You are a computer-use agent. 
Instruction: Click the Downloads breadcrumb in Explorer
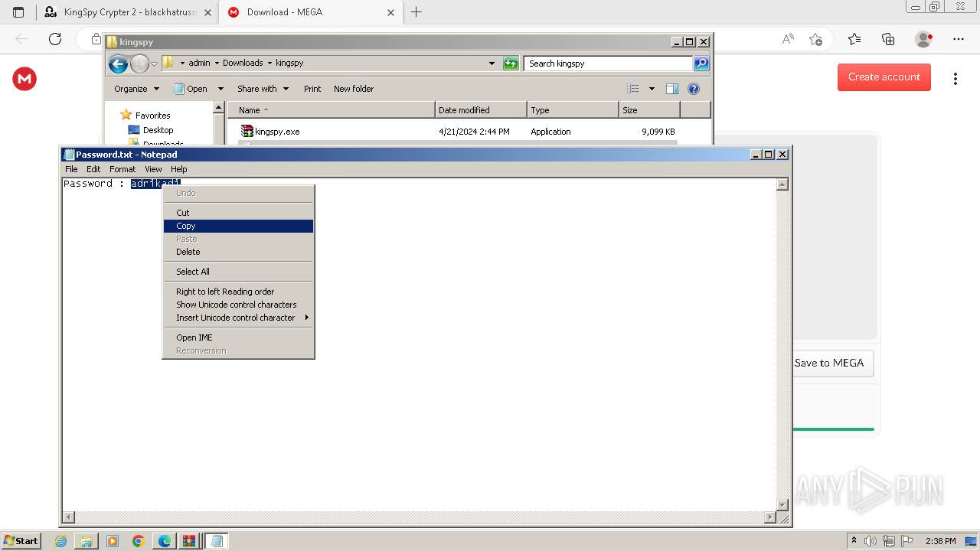243,63
